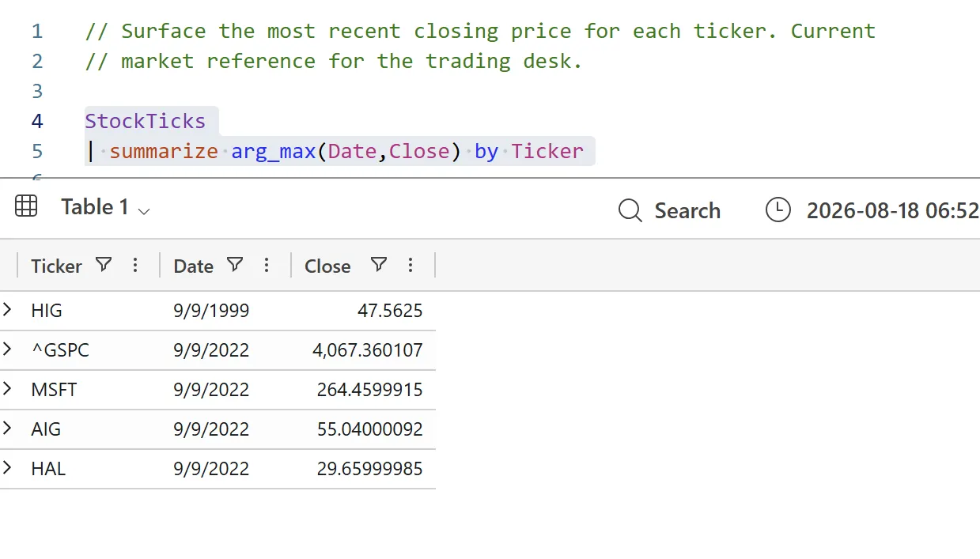Viewport: 980px width, 559px height.
Task: Select the HIG ticker cell
Action: coord(47,311)
